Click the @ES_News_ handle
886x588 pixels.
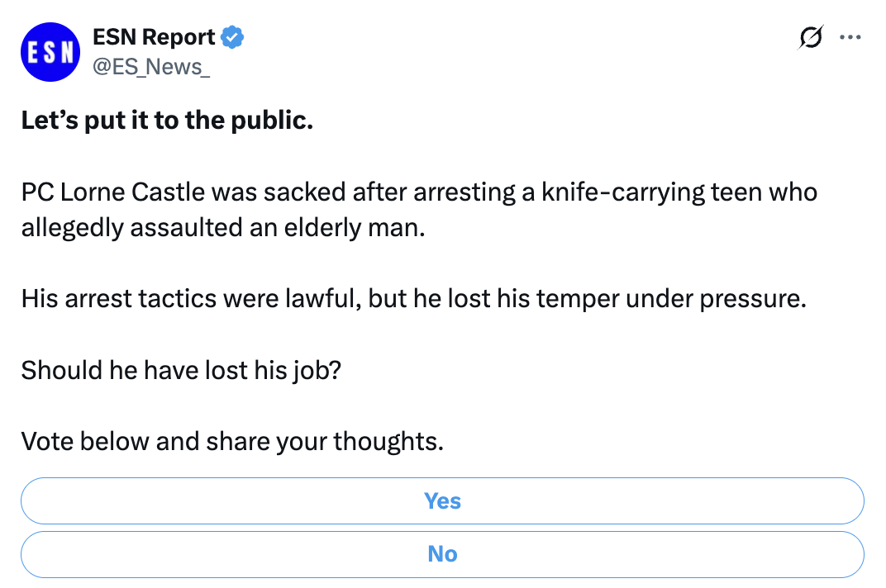tap(150, 66)
